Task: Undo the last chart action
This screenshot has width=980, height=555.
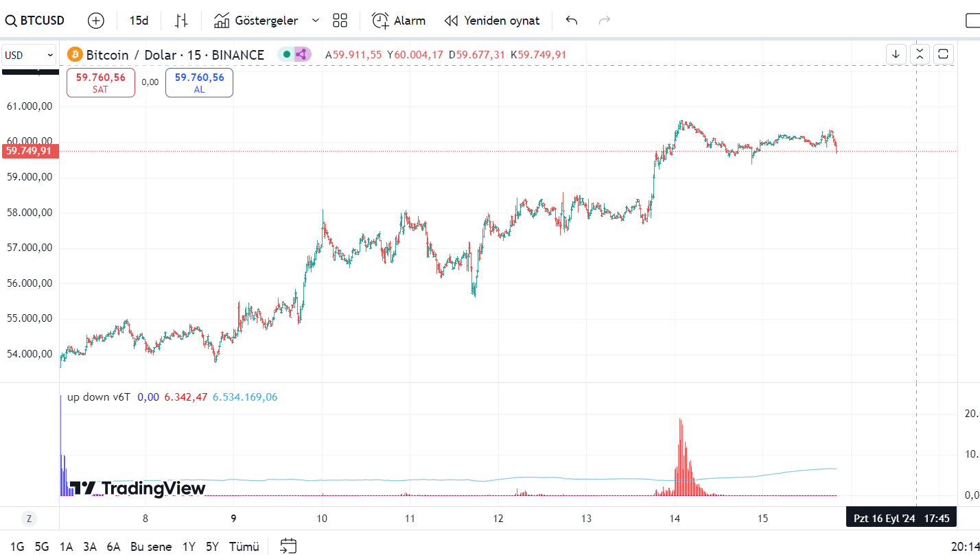Action: coord(572,21)
